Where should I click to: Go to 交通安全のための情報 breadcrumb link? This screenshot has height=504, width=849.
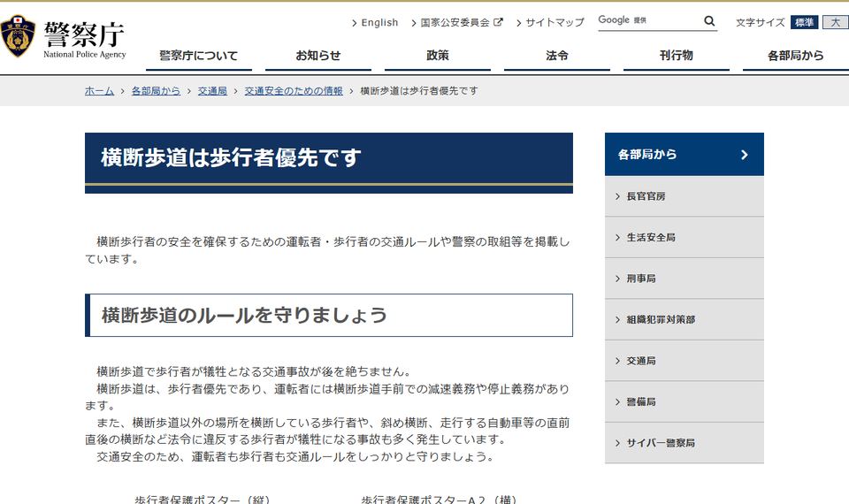(294, 91)
